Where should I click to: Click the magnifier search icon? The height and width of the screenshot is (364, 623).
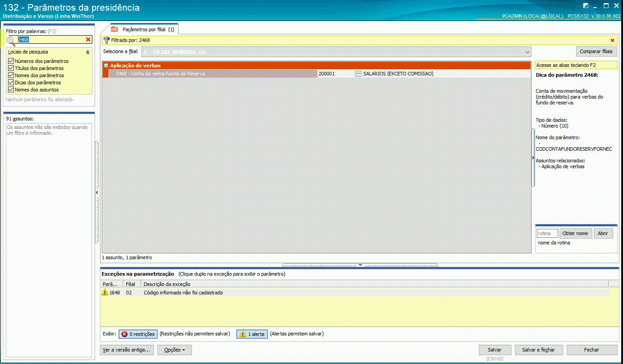[10, 41]
